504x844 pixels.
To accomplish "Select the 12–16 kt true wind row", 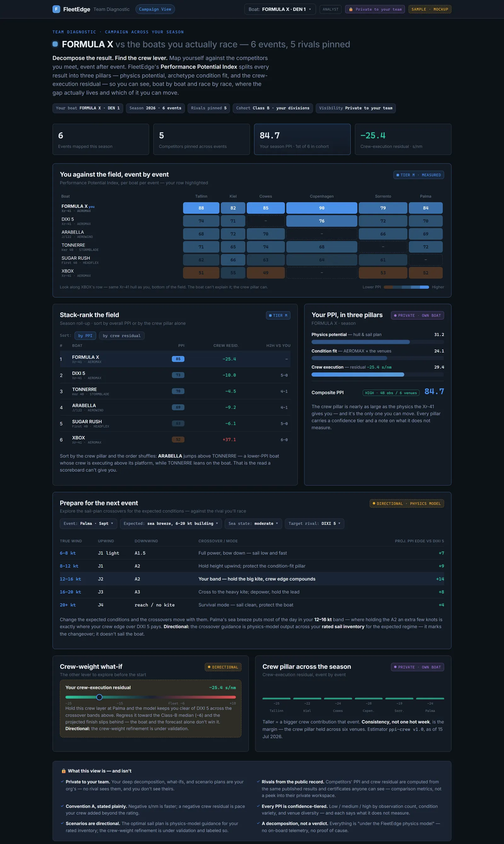I will [252, 579].
